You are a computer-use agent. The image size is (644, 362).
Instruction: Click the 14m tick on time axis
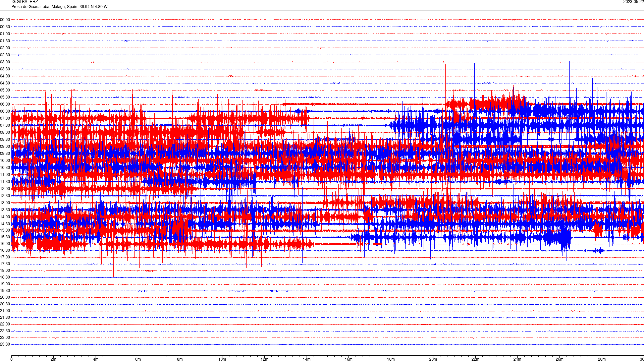point(307,359)
